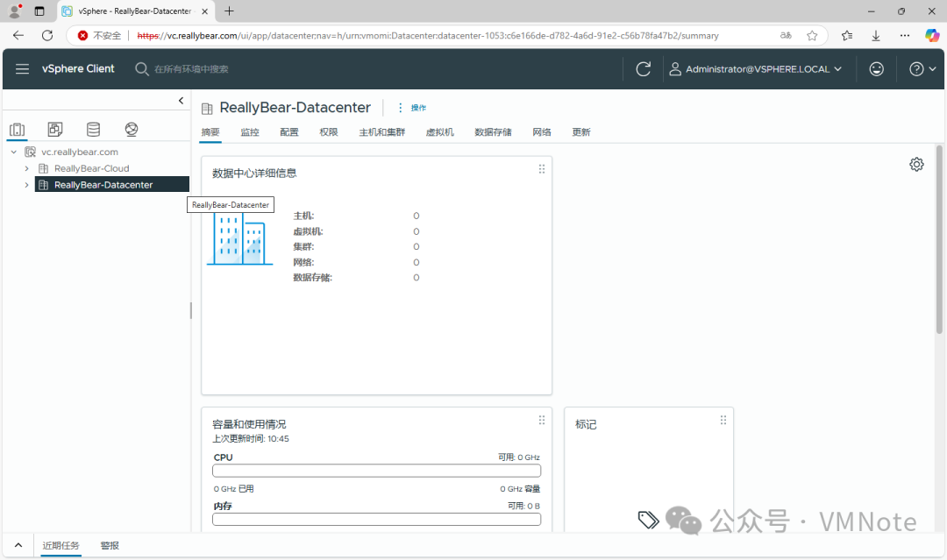This screenshot has width=947, height=560.
Task: Open the Copilot sidebar icon
Action: [932, 36]
